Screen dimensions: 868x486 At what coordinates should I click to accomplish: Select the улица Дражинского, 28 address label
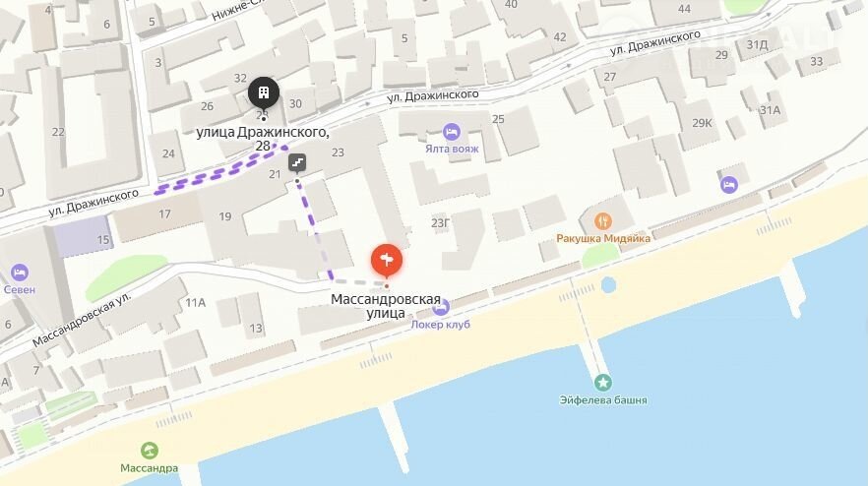[x=263, y=139]
